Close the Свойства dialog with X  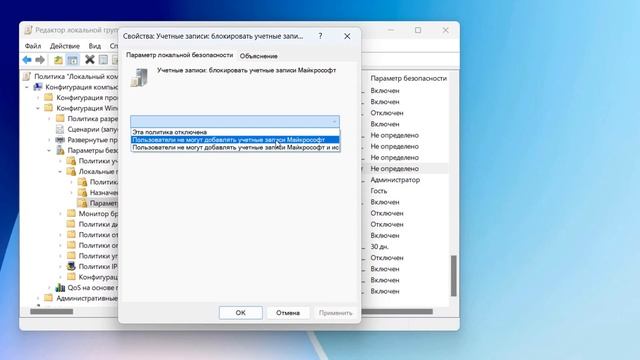347,36
